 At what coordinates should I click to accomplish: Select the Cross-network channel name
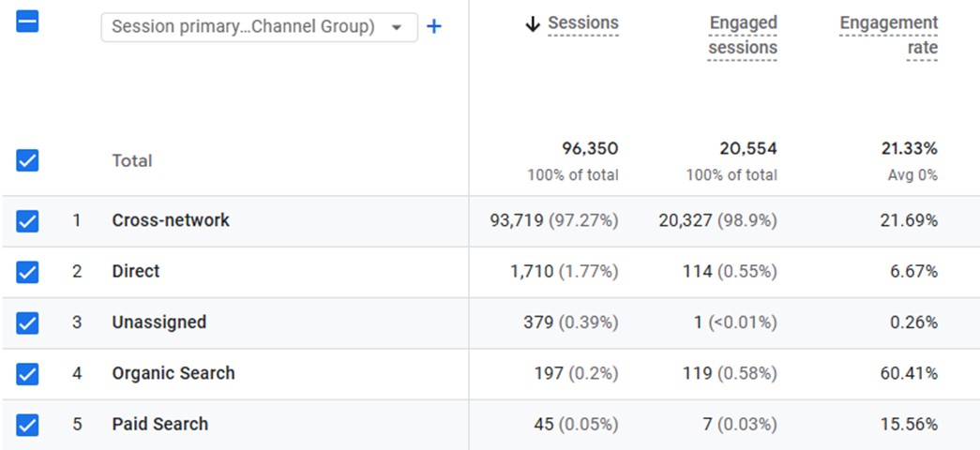[x=171, y=220]
